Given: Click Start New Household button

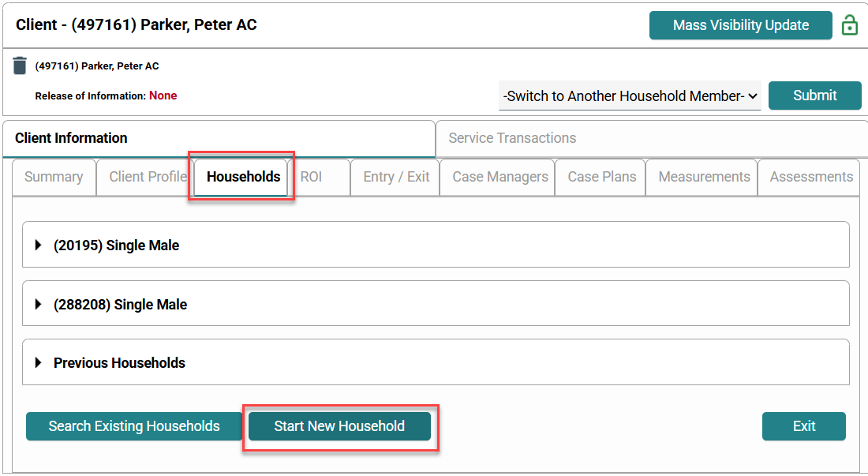Looking at the screenshot, I should (339, 426).
